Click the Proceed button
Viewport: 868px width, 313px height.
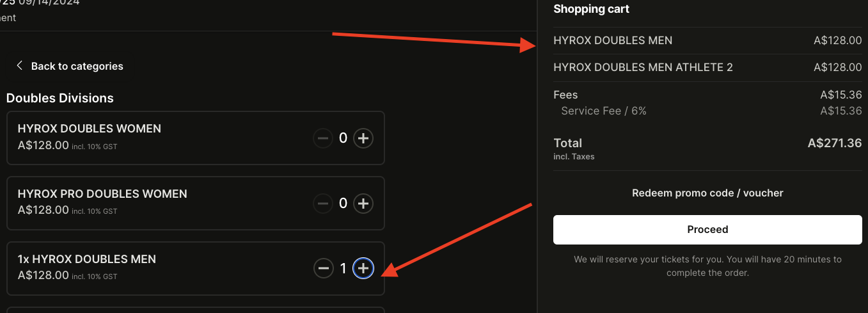pos(707,229)
